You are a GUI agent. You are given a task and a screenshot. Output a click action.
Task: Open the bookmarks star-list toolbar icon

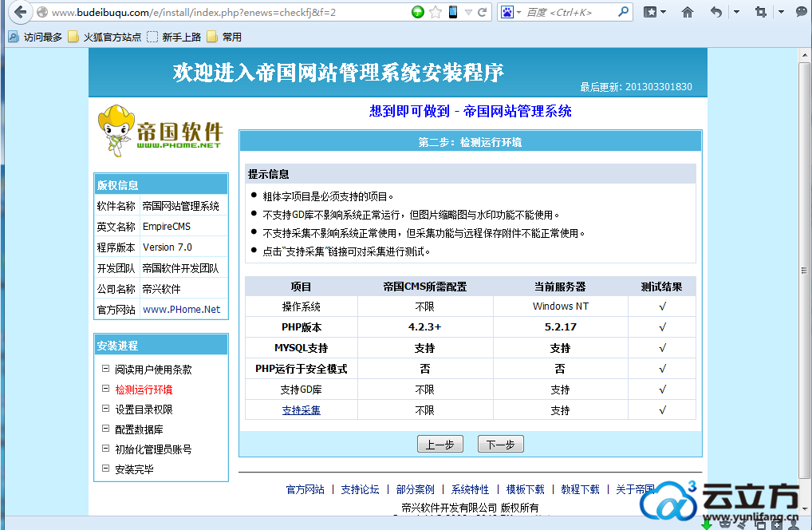click(x=650, y=12)
